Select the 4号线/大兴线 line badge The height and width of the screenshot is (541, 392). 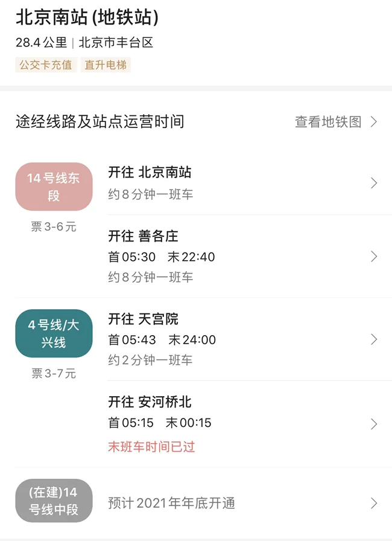(x=54, y=333)
